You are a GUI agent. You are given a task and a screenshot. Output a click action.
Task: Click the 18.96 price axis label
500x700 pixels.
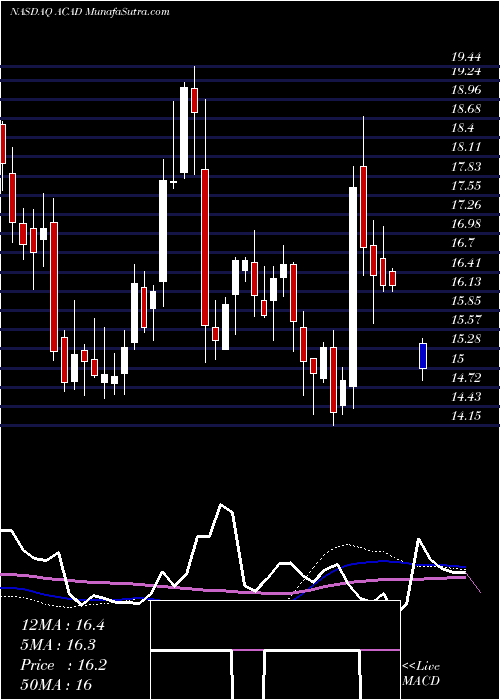[466, 90]
